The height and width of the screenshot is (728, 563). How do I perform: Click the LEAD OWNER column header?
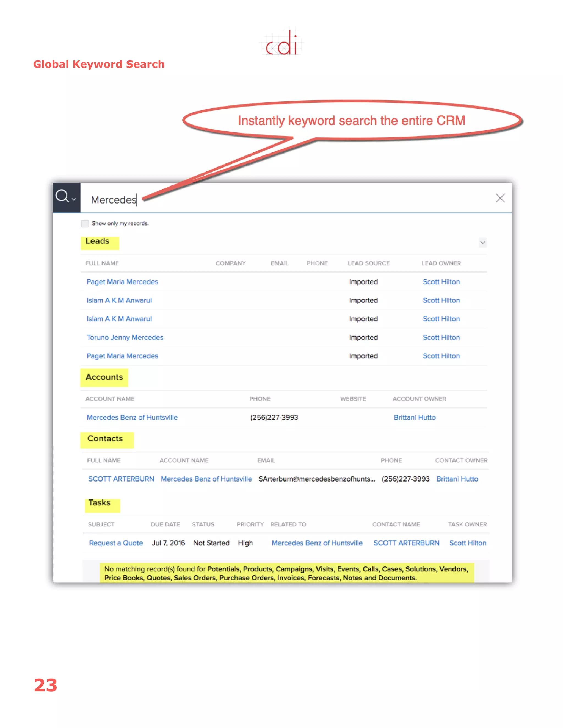(441, 263)
